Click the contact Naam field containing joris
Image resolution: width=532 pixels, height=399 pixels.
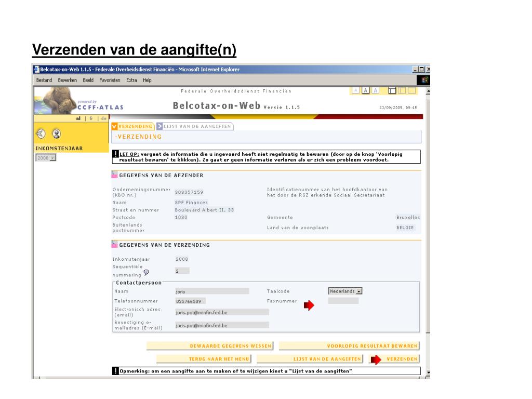pyautogui.click(x=212, y=291)
